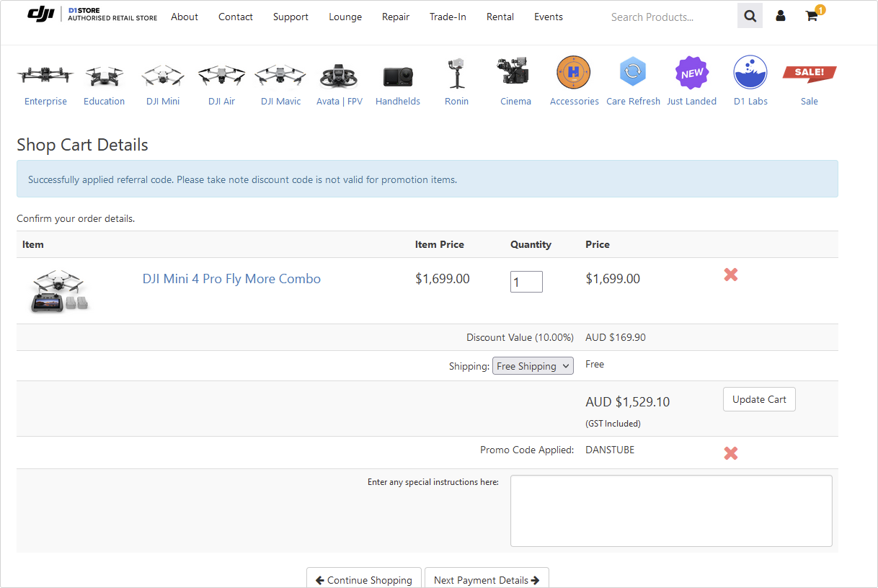The width and height of the screenshot is (878, 588).
Task: Click the DJI D1 Store logo
Action: click(92, 14)
